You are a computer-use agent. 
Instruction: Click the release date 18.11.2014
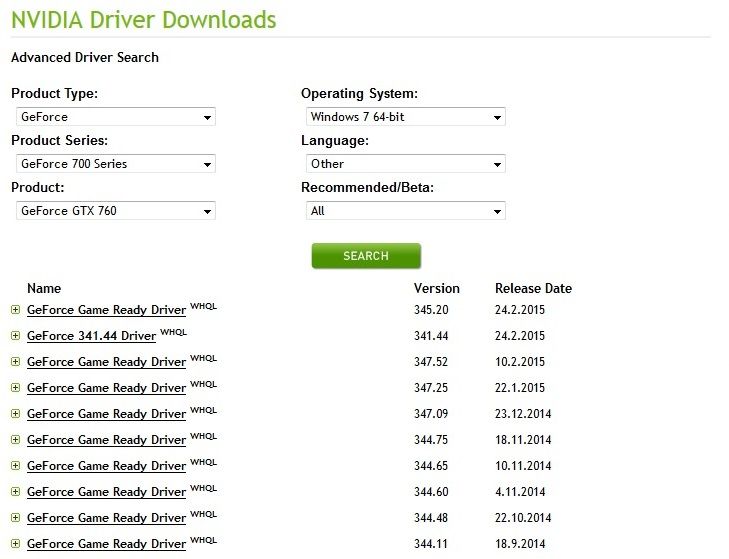tap(523, 440)
